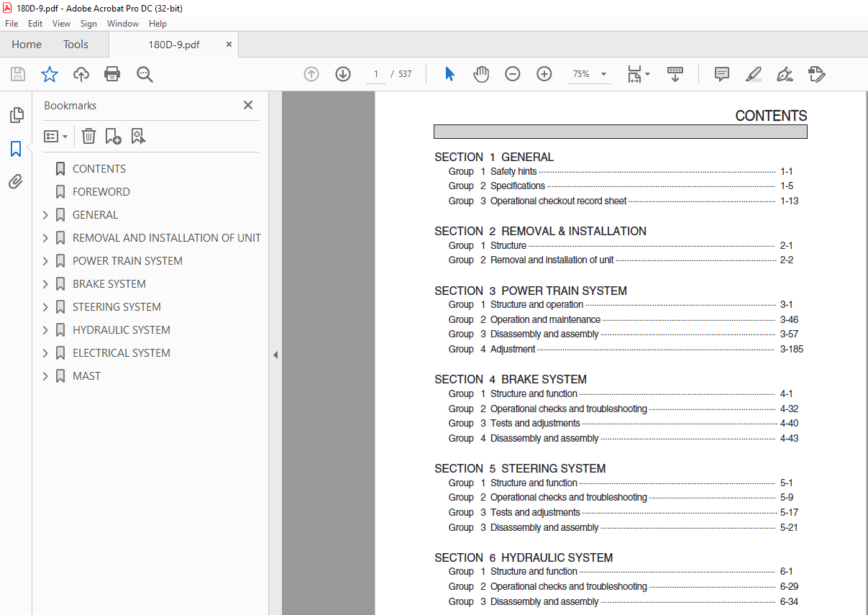Select the CONTENTS bookmark
This screenshot has width=868, height=615.
(x=99, y=169)
